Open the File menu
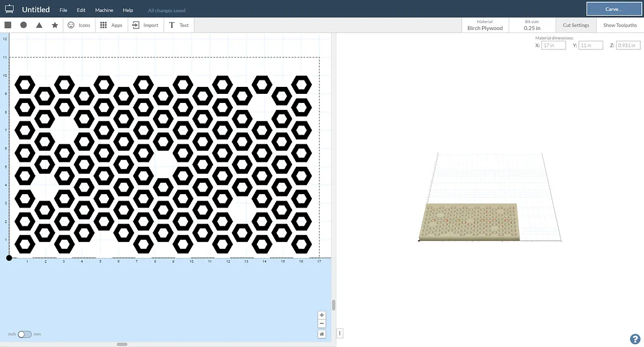The width and height of the screenshot is (644, 347). click(x=63, y=10)
